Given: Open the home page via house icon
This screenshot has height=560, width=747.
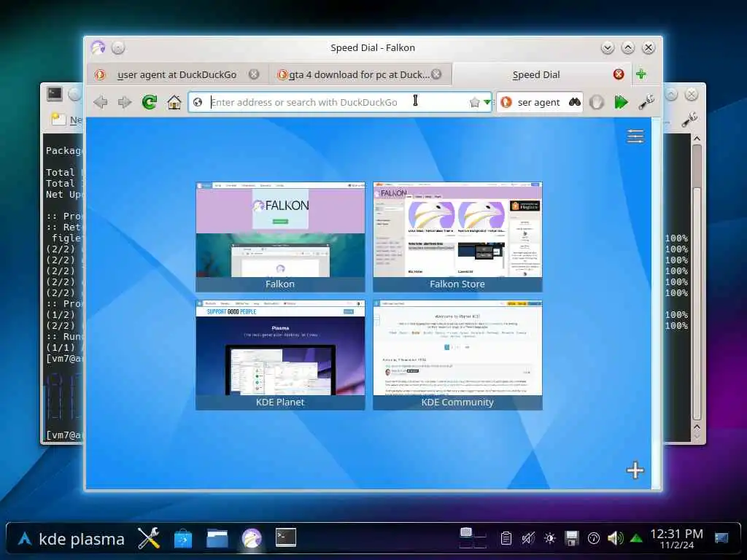Looking at the screenshot, I should 174,102.
